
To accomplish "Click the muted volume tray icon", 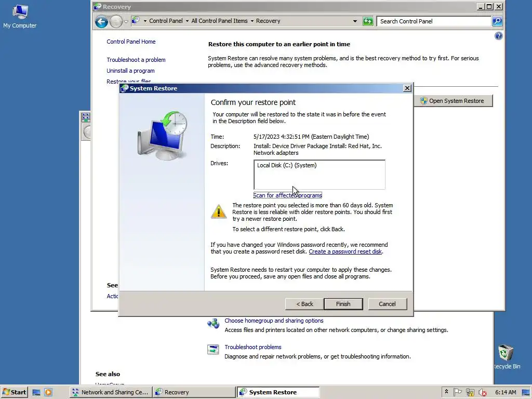I will [x=482, y=393].
